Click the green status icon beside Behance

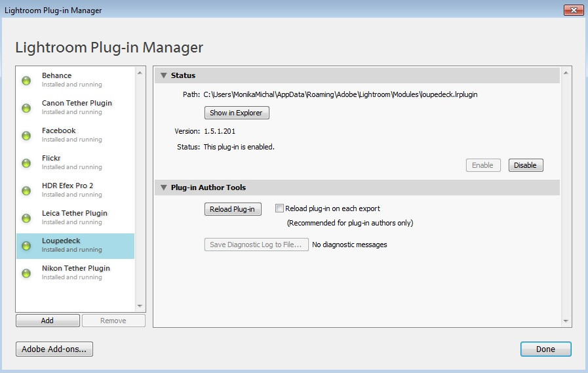pos(26,80)
